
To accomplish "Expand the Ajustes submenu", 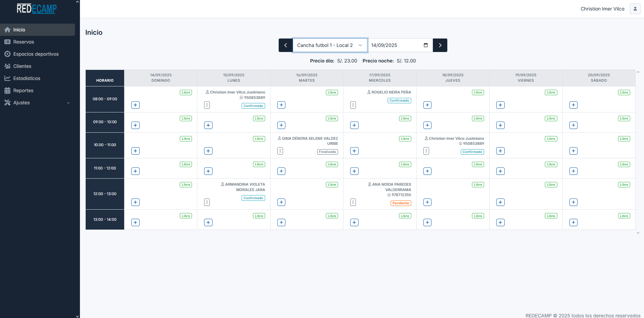I will point(37,103).
